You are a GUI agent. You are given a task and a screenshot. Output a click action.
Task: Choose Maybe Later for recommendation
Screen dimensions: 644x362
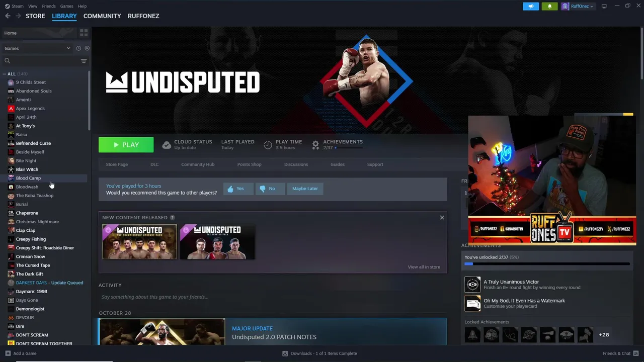[305, 189]
